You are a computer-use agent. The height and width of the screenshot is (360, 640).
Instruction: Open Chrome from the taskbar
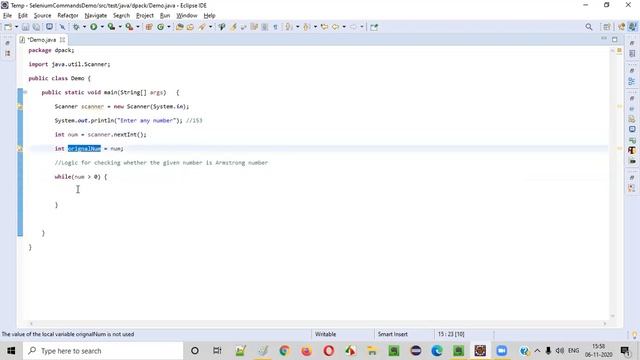click(x=284, y=351)
